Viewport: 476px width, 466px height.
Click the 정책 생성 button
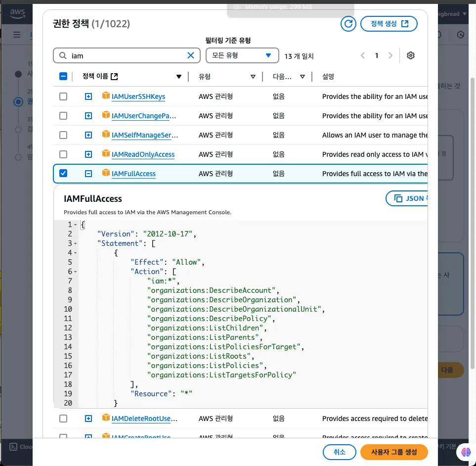[x=389, y=24]
